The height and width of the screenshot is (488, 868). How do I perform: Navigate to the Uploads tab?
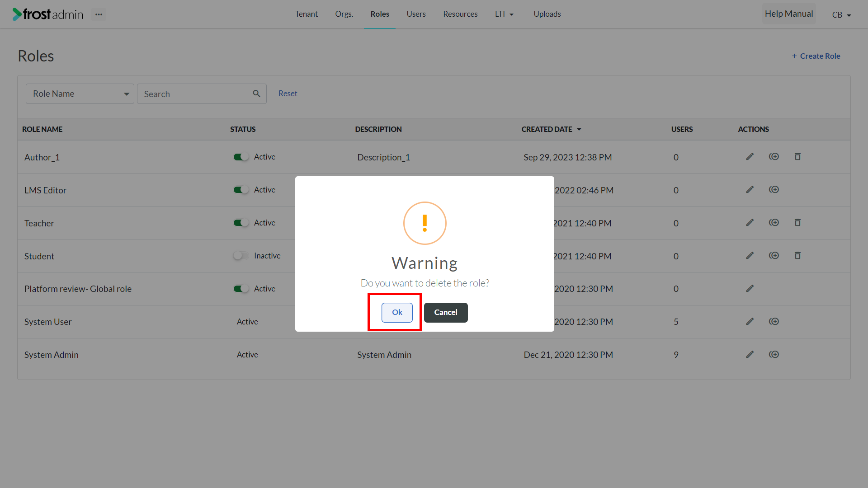[547, 14]
